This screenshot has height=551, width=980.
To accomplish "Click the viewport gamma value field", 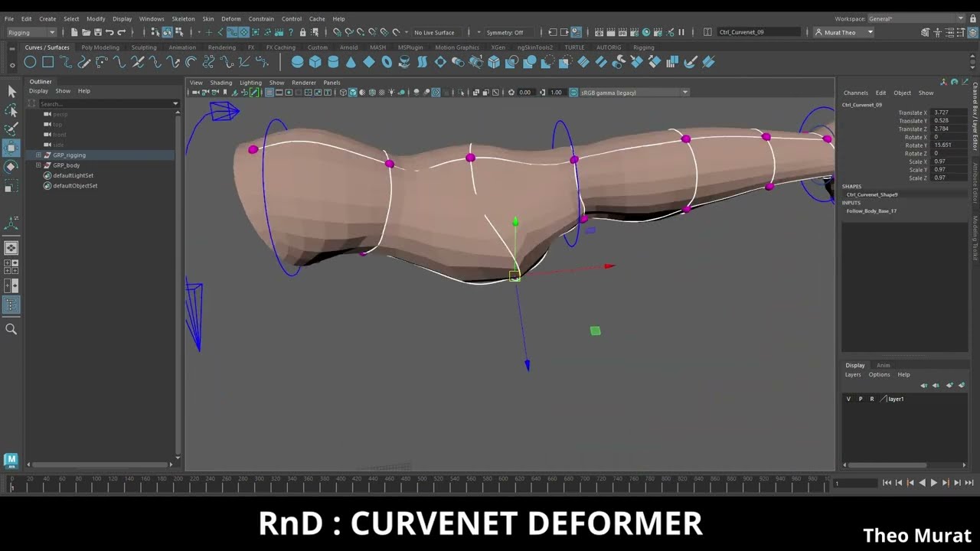I will (x=557, y=93).
